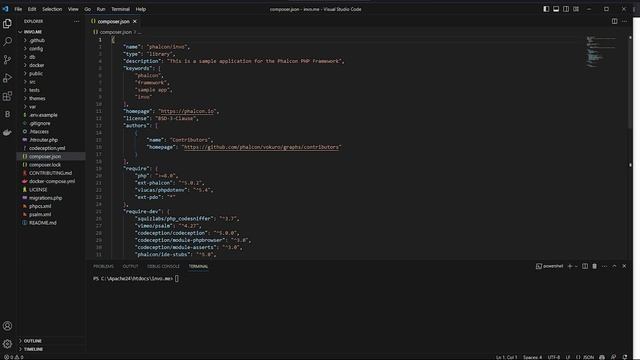
Task: Switch to the PROBLEMS panel tab
Action: pyautogui.click(x=103, y=267)
